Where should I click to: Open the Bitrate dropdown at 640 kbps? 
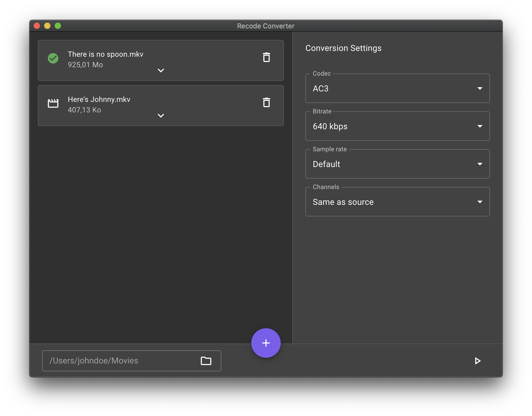point(397,126)
